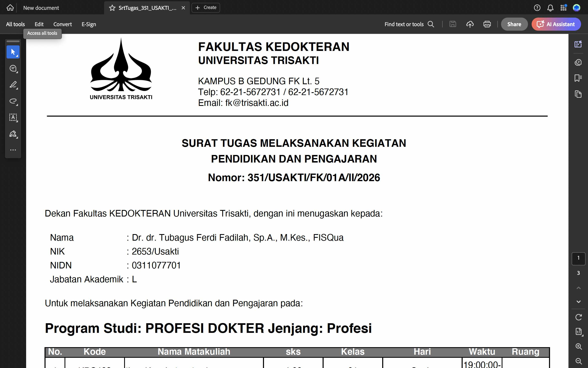Save the document with disk icon
The image size is (588, 368).
[x=453, y=24]
